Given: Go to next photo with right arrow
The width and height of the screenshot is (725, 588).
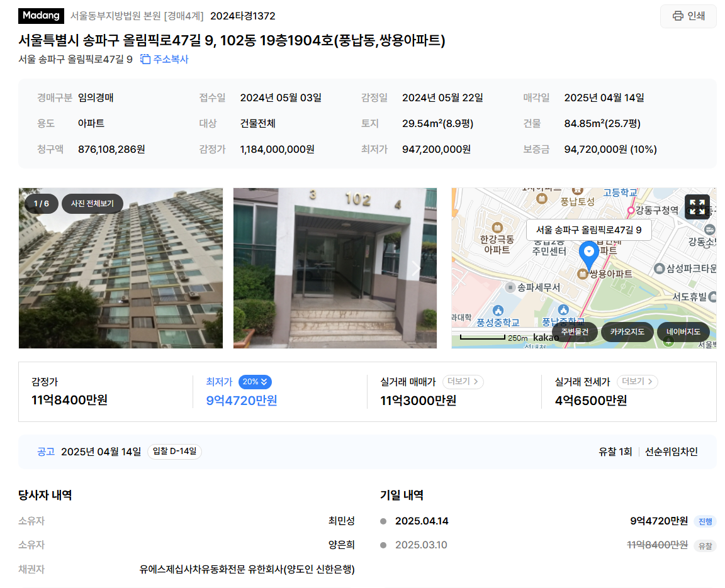Looking at the screenshot, I should [x=416, y=268].
